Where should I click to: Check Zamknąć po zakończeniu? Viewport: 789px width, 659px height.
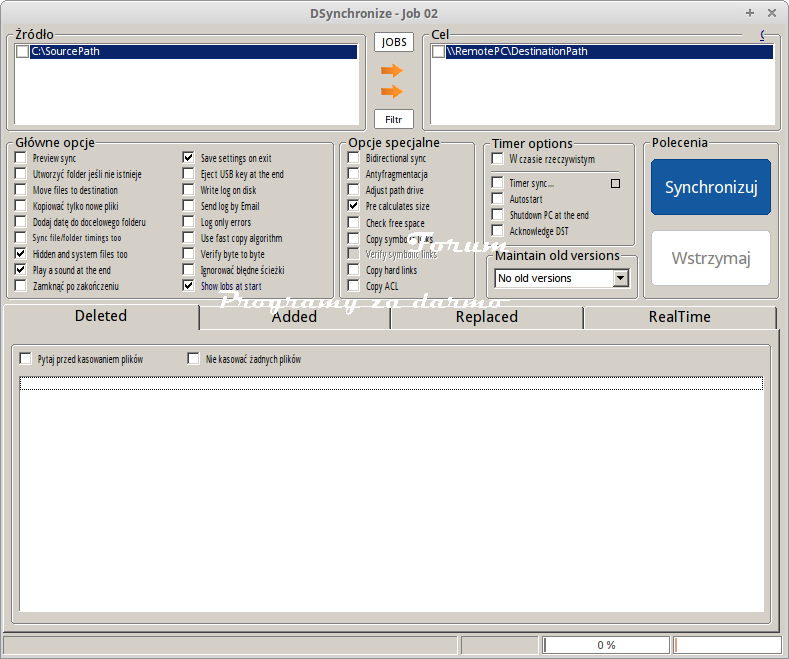[21, 286]
